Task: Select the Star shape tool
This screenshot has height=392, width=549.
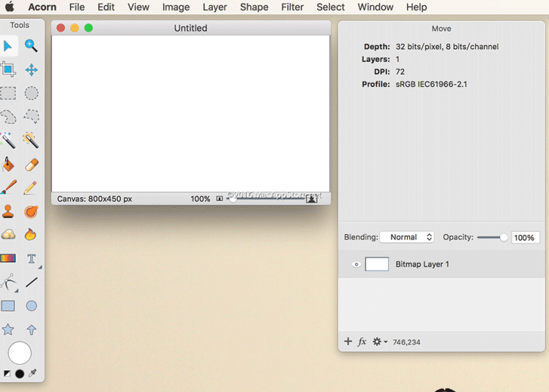Action: coord(8,330)
